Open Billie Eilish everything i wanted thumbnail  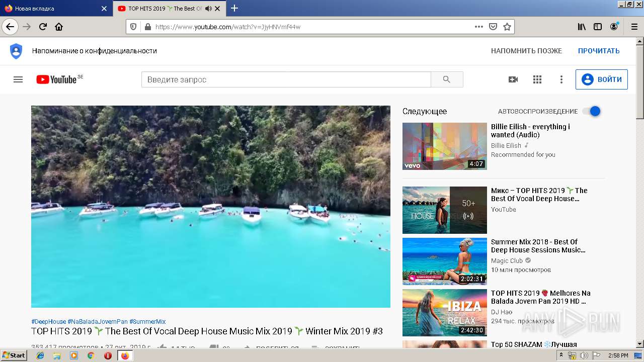pyautogui.click(x=445, y=146)
